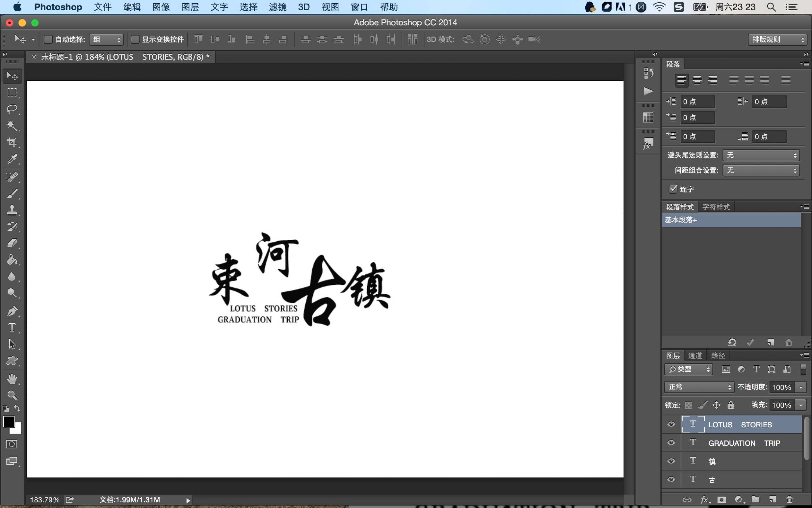The height and width of the screenshot is (508, 812).
Task: Uncheck the 连字 hyphenation checkbox
Action: click(673, 189)
